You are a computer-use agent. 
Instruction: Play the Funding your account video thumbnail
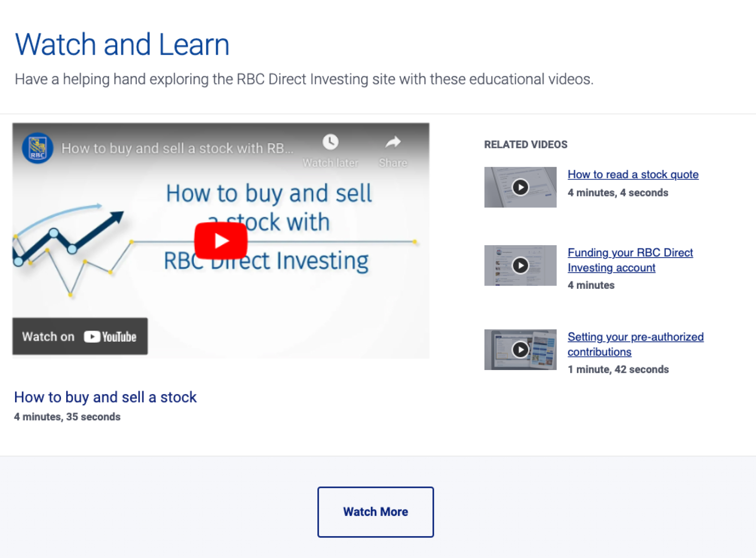pos(520,265)
